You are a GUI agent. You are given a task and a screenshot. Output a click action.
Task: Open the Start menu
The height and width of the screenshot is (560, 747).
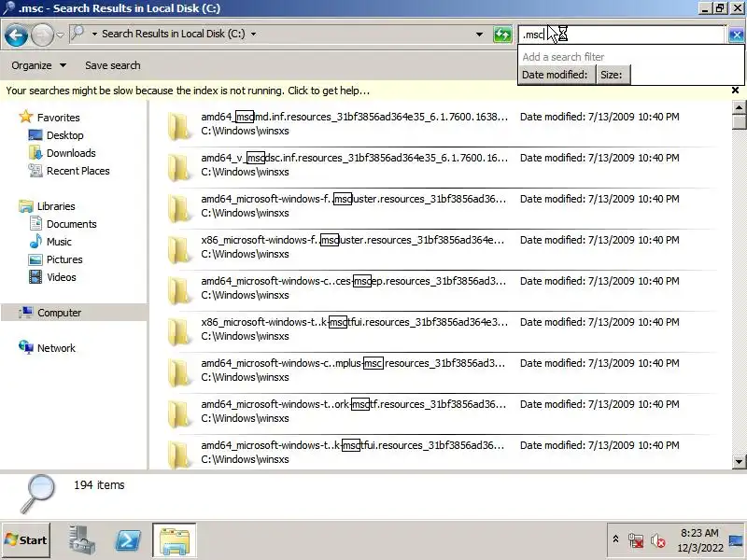point(26,540)
